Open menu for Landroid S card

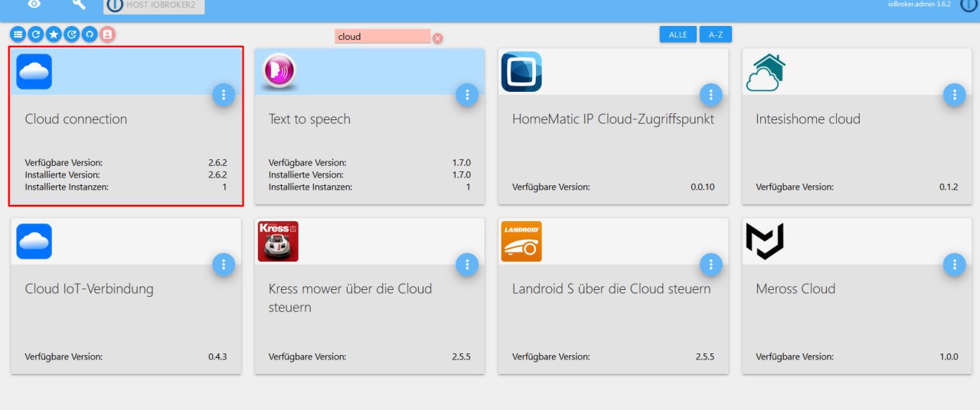tap(710, 265)
